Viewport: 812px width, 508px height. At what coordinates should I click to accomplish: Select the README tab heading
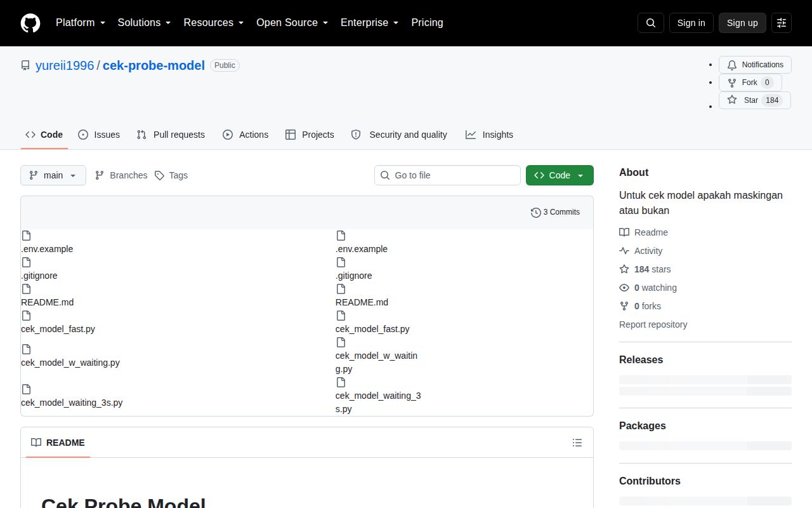point(58,443)
